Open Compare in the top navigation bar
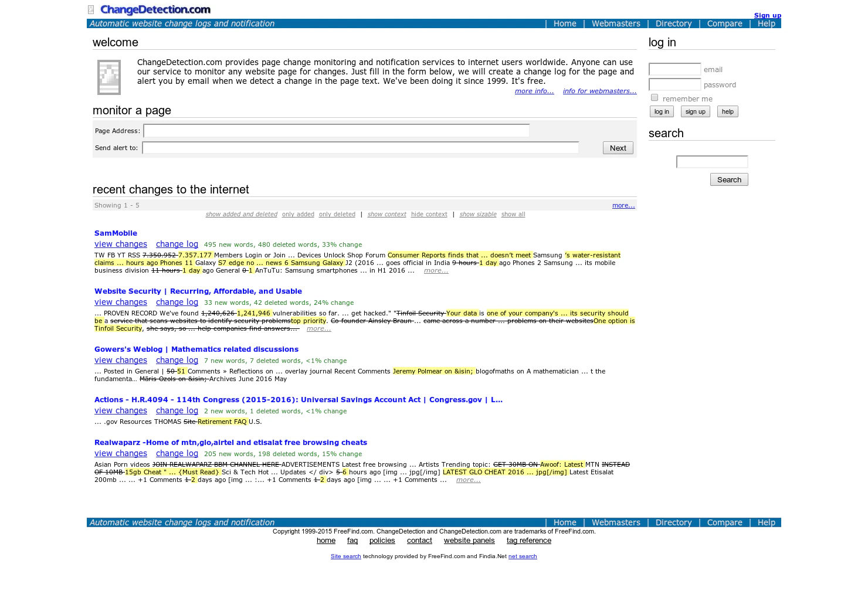Image resolution: width=868 pixels, height=608 pixels. 724,23
